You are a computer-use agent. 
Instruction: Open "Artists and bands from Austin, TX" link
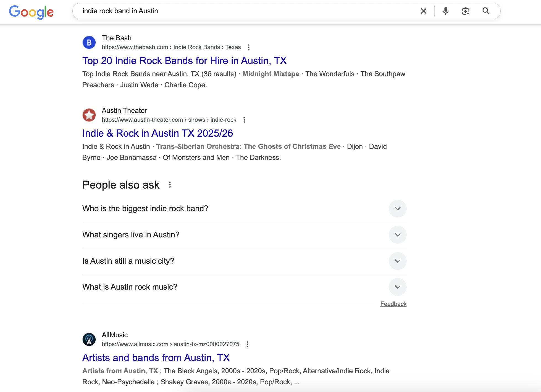(156, 358)
